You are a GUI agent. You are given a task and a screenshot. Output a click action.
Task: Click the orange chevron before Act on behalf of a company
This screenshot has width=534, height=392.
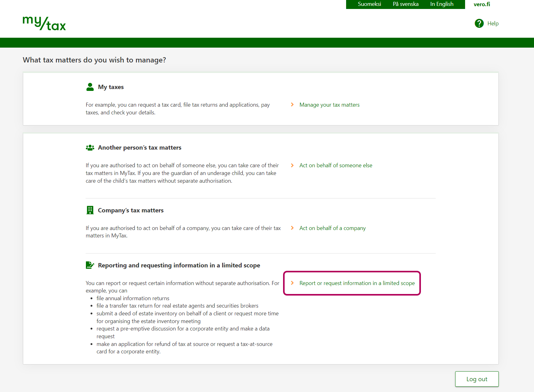pos(292,228)
